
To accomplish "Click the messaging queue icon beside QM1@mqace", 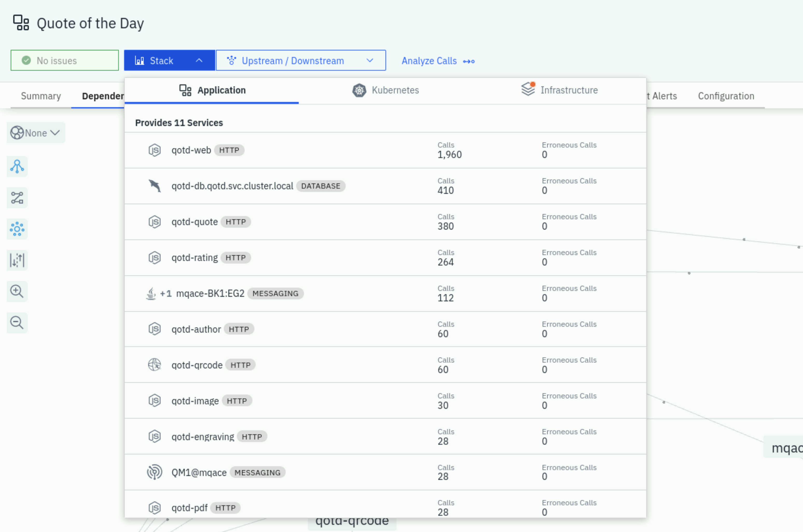I will 154,472.
